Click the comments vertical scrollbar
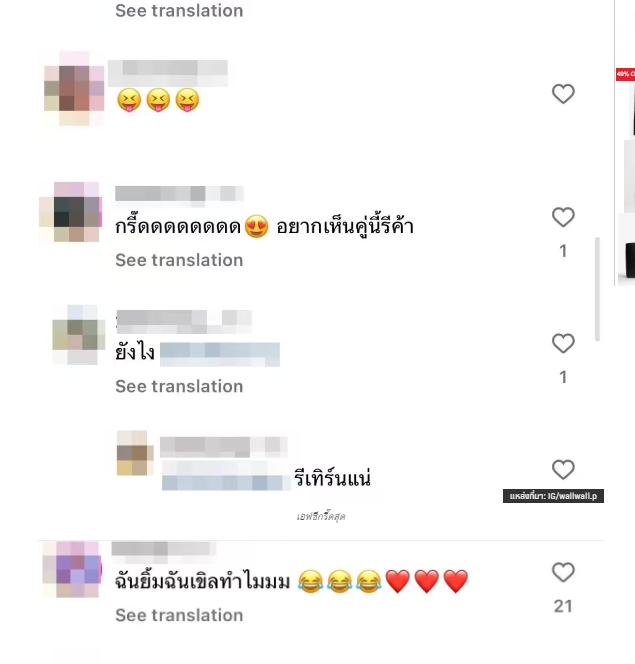The image size is (635, 664). 597,289
